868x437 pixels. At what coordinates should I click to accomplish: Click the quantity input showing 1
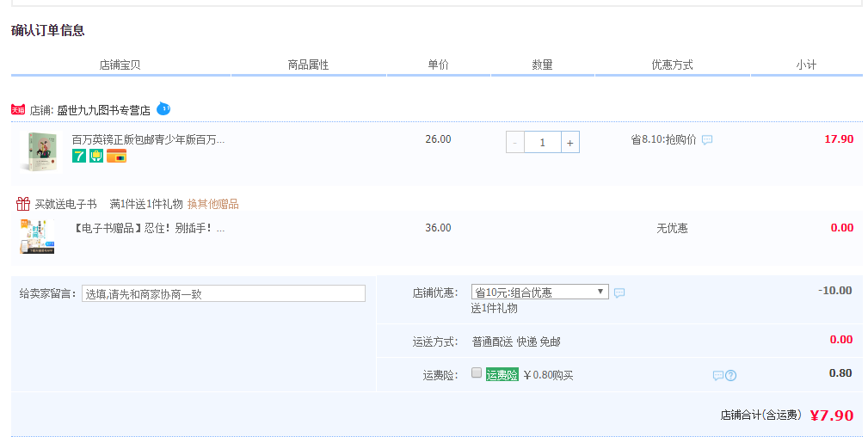click(x=543, y=142)
